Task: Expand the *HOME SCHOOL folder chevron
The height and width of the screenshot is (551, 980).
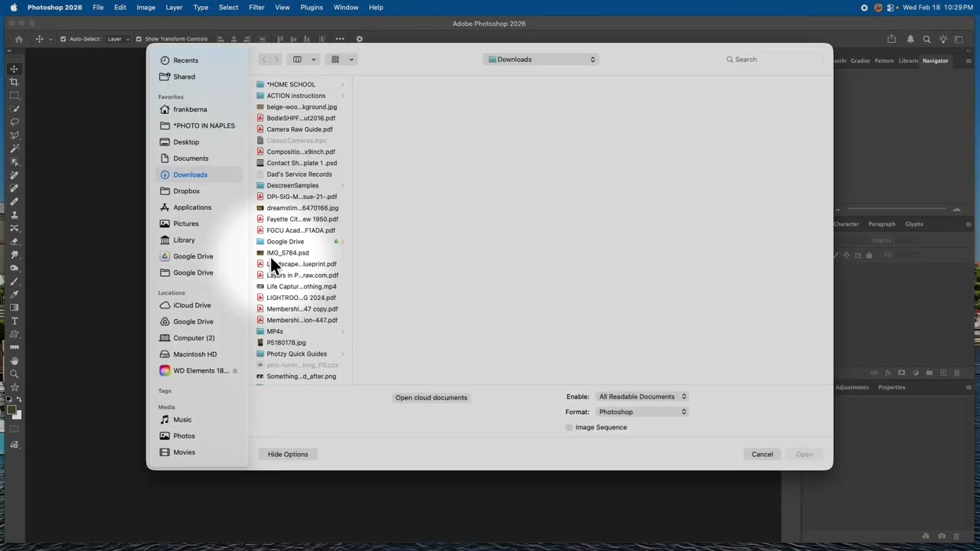Action: (x=342, y=84)
